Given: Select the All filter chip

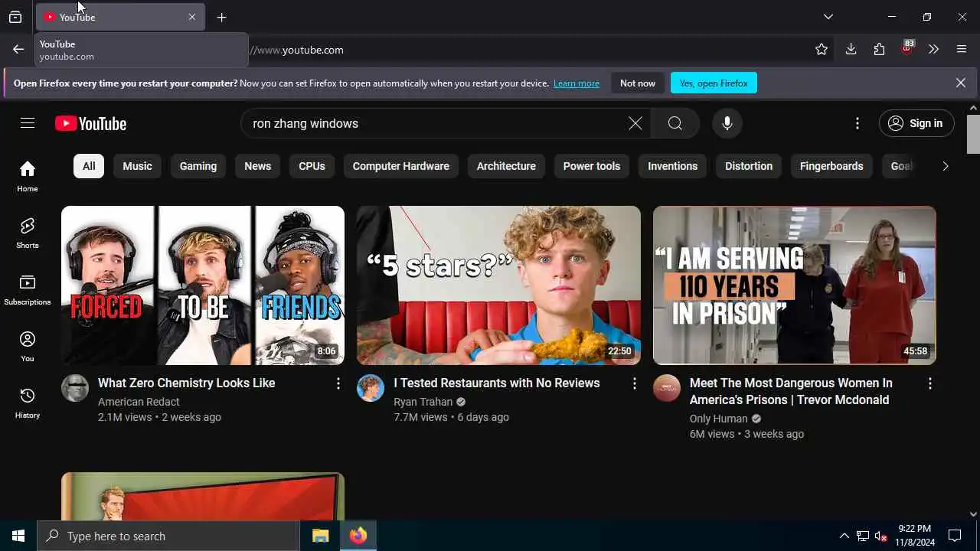Looking at the screenshot, I should tap(89, 166).
